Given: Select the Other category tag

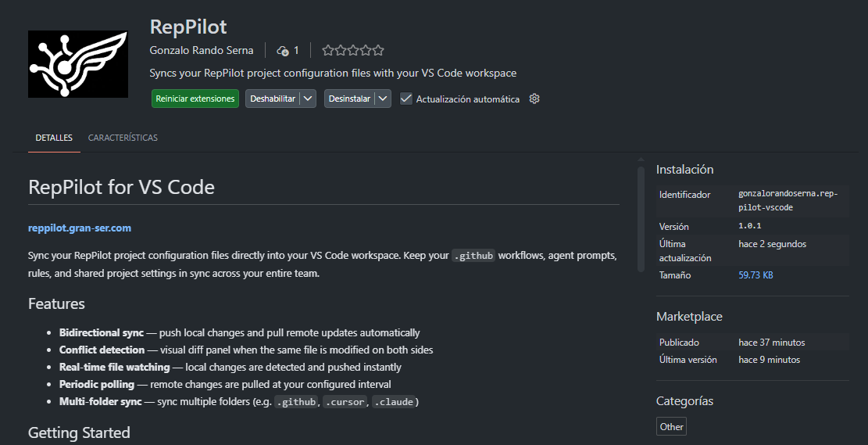Looking at the screenshot, I should (x=671, y=427).
